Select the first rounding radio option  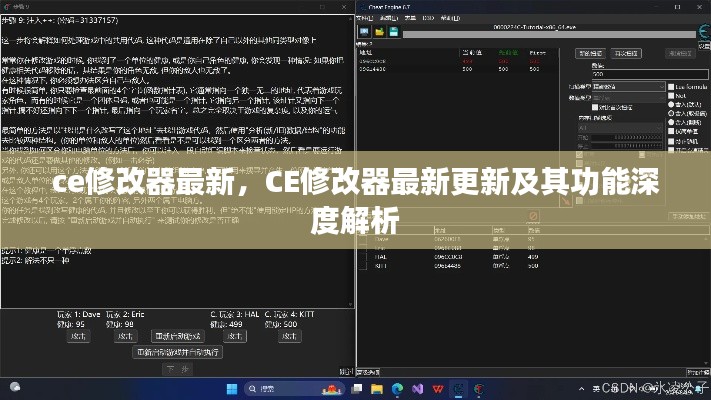[x=671, y=104]
